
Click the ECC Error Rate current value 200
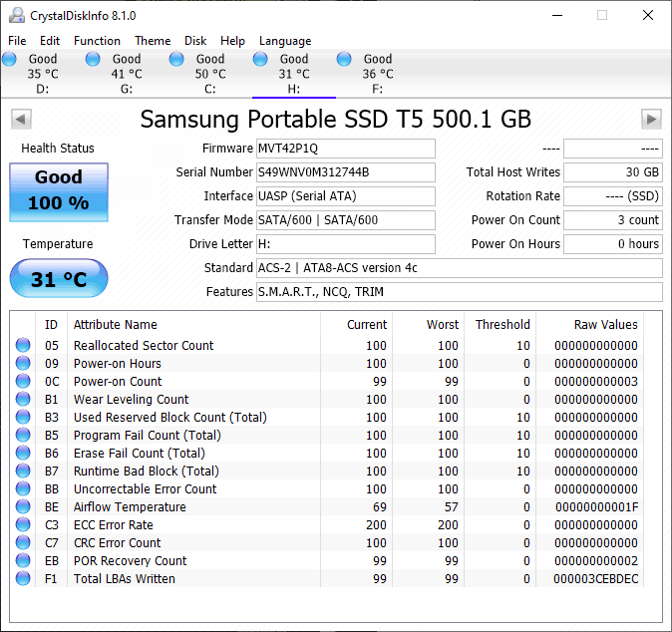376,525
